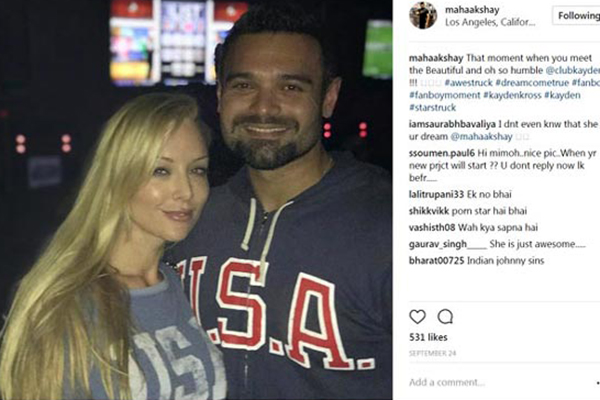
Task: View the 531 likes list
Action: [x=428, y=337]
